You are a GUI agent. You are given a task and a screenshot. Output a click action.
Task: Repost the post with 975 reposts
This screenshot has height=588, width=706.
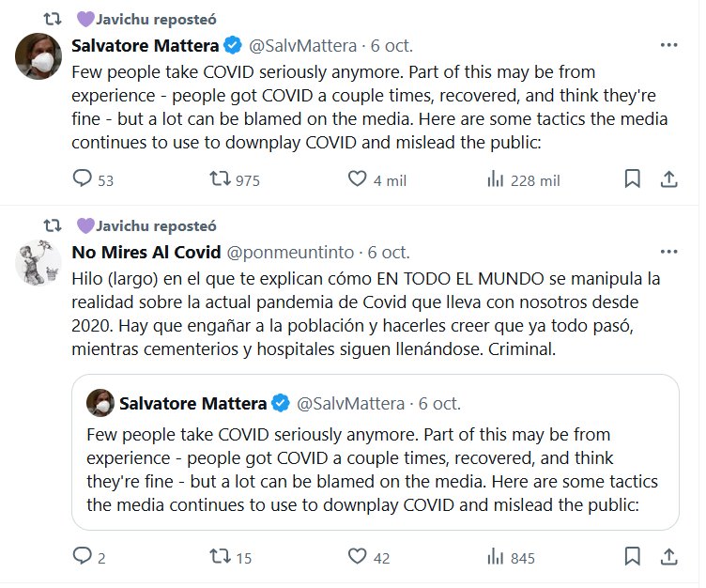[x=218, y=179]
